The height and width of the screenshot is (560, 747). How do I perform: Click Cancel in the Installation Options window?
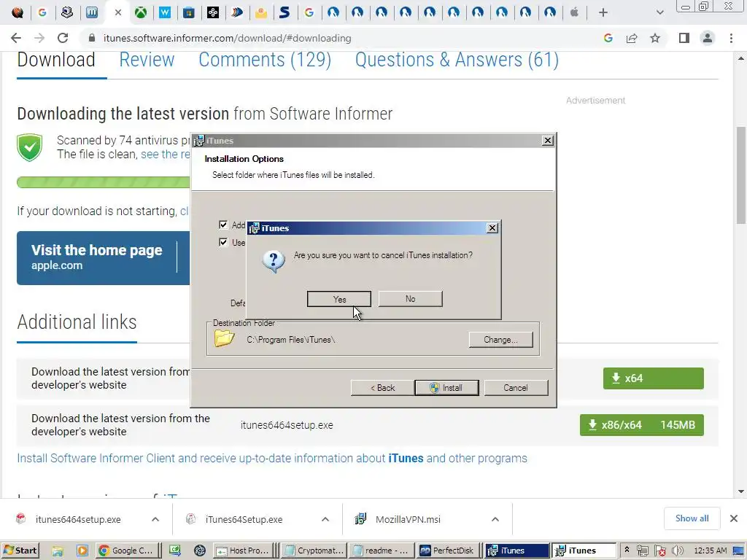(516, 388)
